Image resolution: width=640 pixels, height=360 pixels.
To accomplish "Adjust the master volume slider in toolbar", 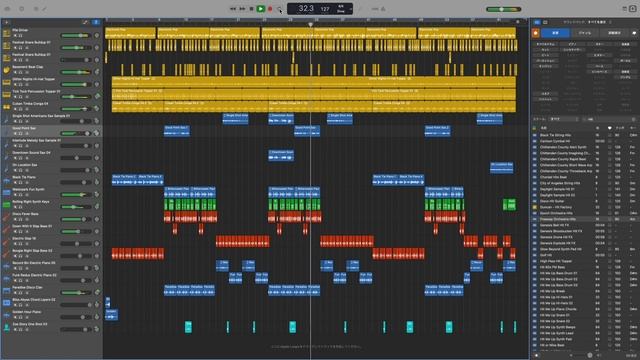I will coord(504,9).
